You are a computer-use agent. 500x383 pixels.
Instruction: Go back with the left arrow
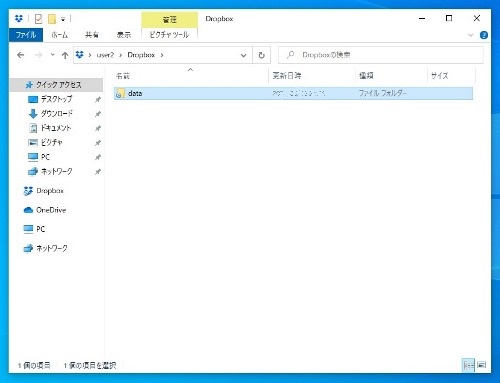click(x=21, y=55)
